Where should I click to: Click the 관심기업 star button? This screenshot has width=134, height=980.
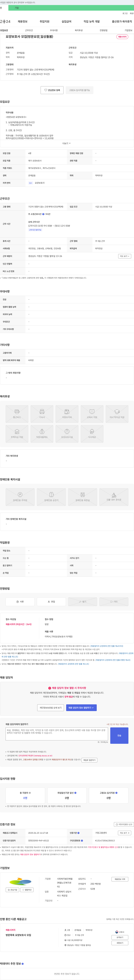click(x=13, y=890)
